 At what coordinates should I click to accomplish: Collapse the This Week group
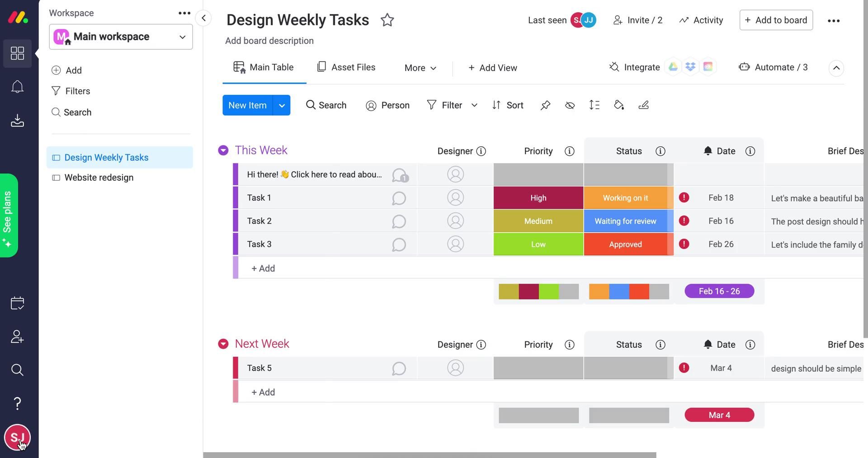[223, 150]
